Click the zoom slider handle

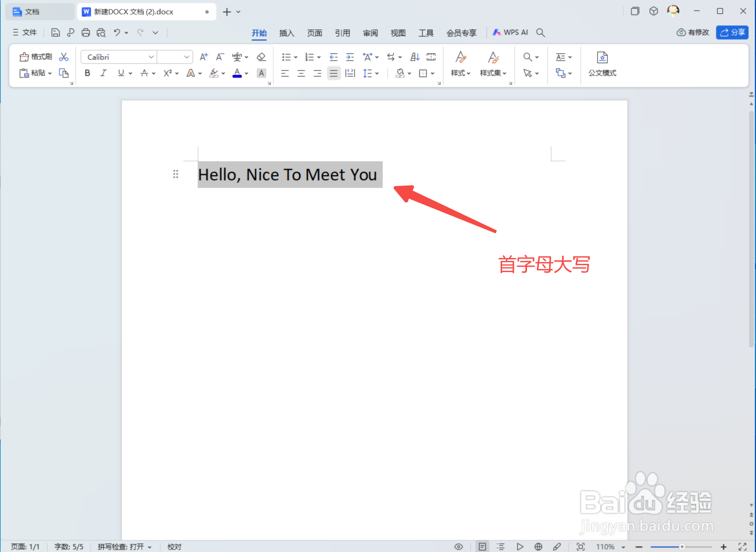click(x=682, y=547)
